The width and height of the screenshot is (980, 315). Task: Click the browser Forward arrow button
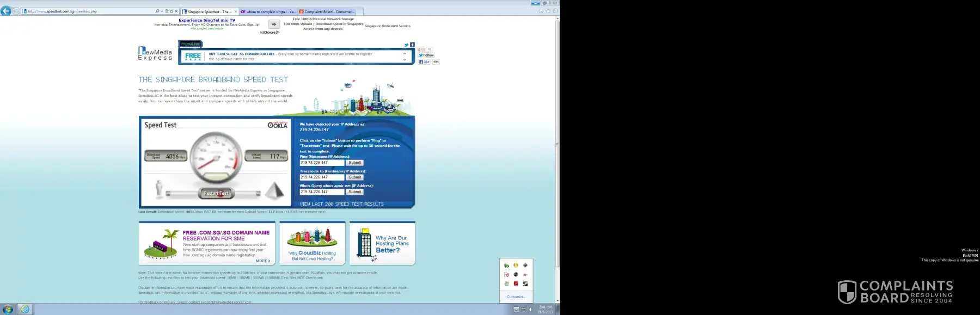pyautogui.click(x=16, y=11)
